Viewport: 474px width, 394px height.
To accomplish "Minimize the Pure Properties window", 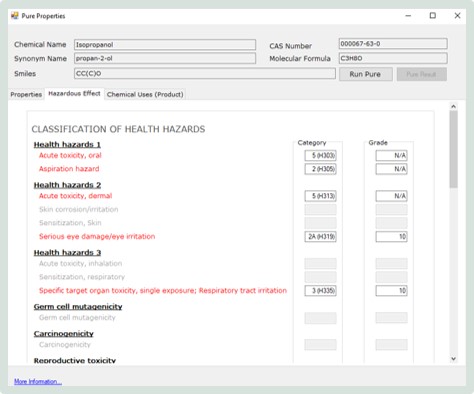I will click(408, 16).
